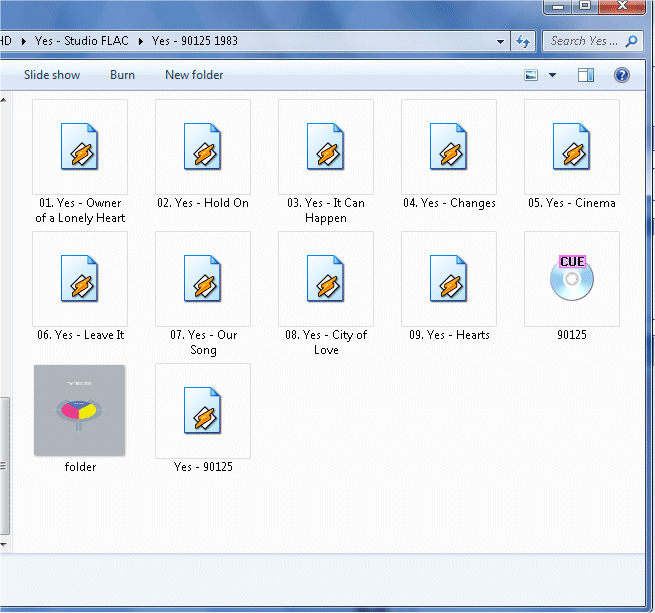Screen dimensions: 655x613
Task: Open the view options dropdown arrow
Action: [x=552, y=75]
